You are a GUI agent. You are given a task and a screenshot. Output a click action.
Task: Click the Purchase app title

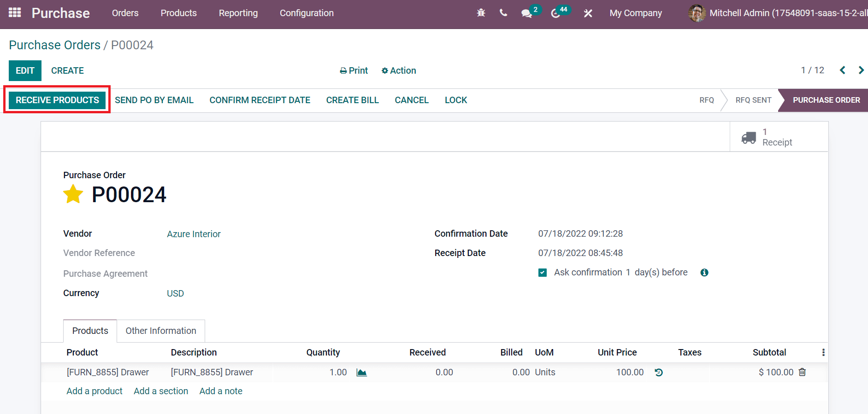[61, 13]
